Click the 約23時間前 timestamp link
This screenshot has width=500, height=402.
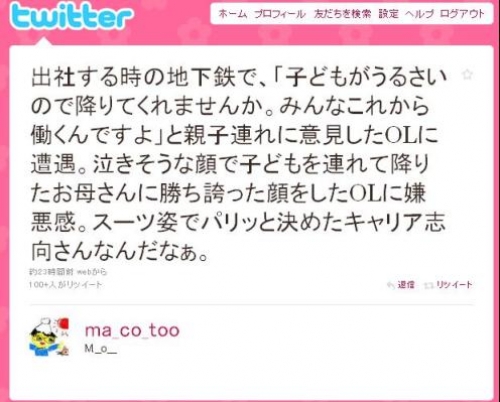[51, 272]
